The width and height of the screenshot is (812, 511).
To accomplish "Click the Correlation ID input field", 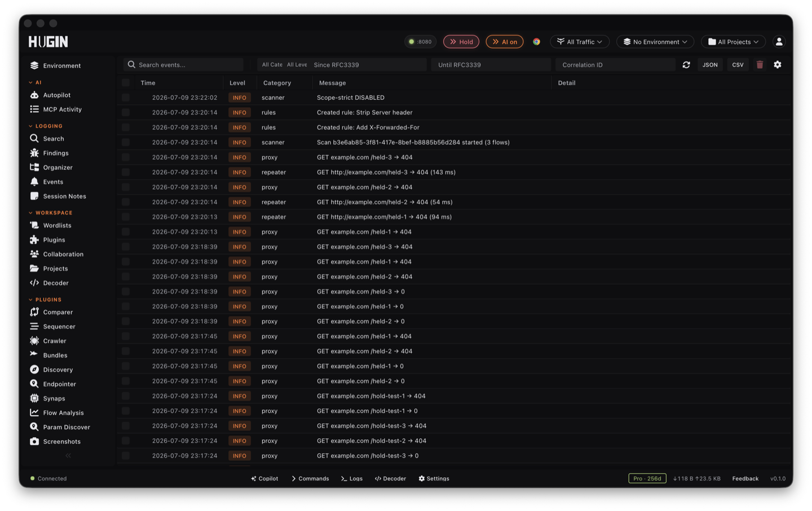I will [615, 65].
